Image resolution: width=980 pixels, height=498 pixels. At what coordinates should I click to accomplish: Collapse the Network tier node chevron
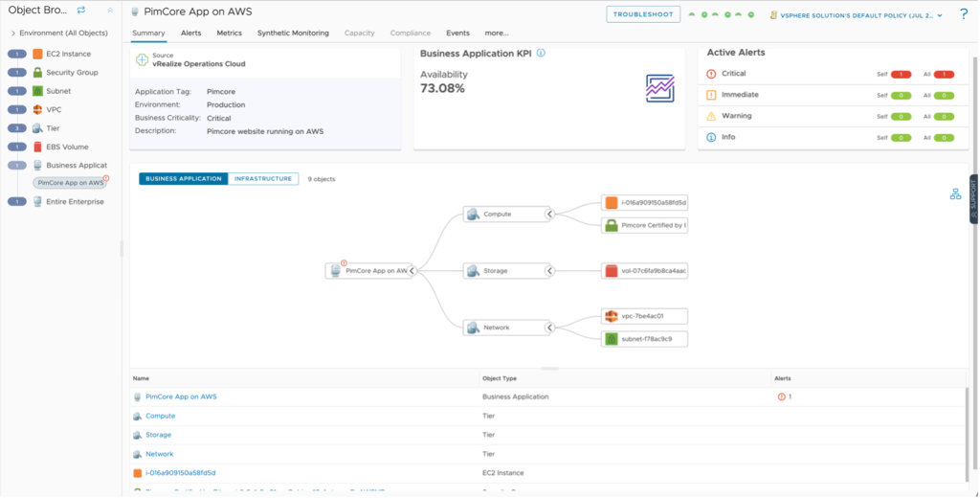point(550,328)
